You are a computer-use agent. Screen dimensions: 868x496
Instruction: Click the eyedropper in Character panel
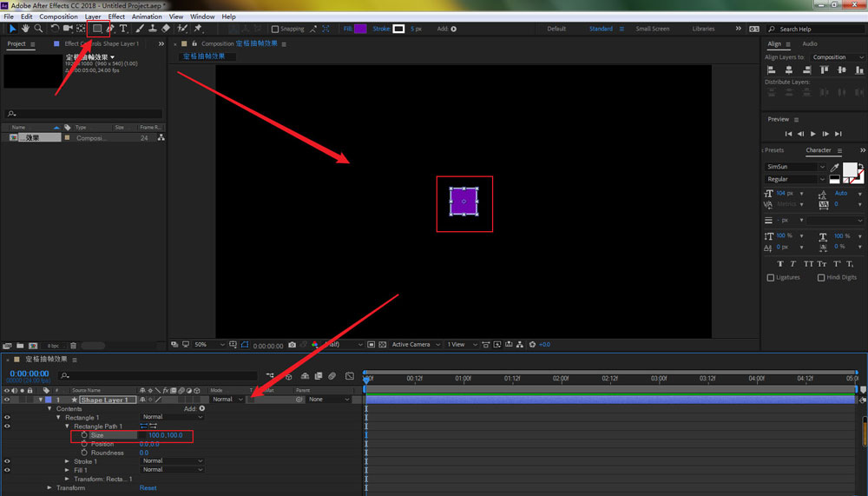[835, 168]
